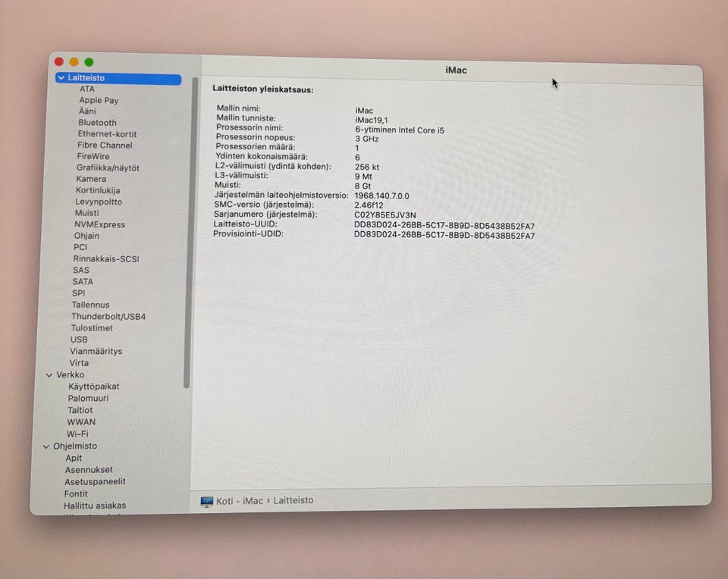Open Kortinlukija entry
The image size is (728, 579).
point(98,190)
